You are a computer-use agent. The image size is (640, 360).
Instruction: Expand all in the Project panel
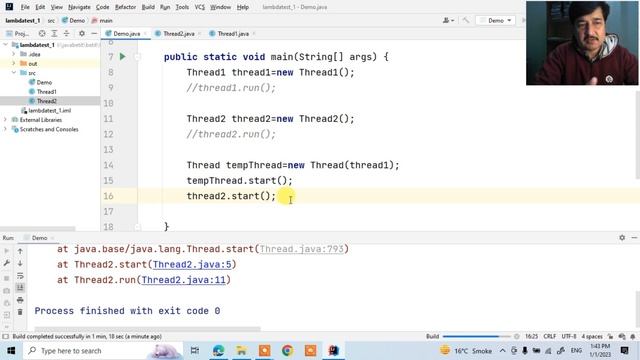tap(54, 33)
